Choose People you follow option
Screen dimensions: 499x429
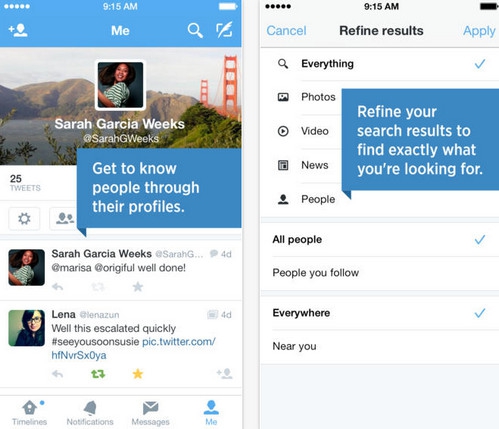click(x=380, y=273)
